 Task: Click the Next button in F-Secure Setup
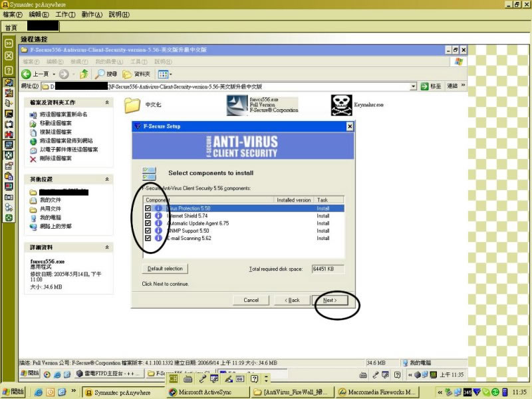(330, 301)
